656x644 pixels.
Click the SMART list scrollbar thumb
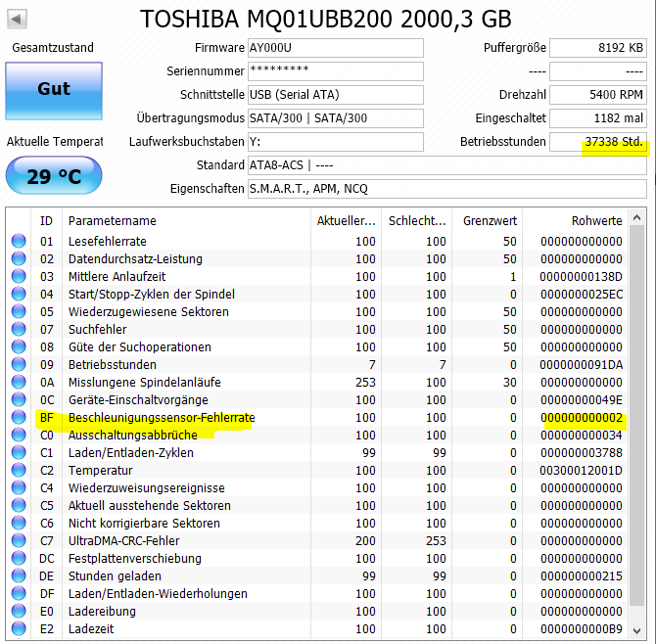point(637,416)
